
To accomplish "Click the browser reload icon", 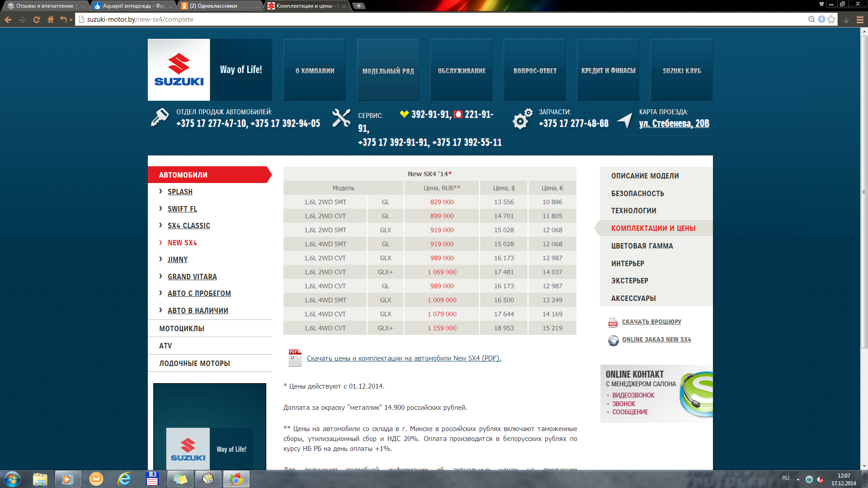I will 37,19.
